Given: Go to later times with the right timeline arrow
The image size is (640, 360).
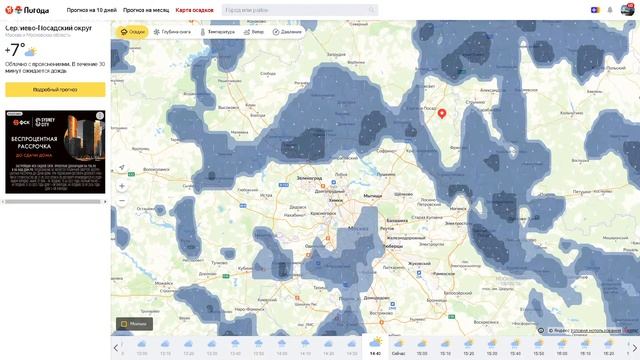Looking at the screenshot, I should (635, 348).
